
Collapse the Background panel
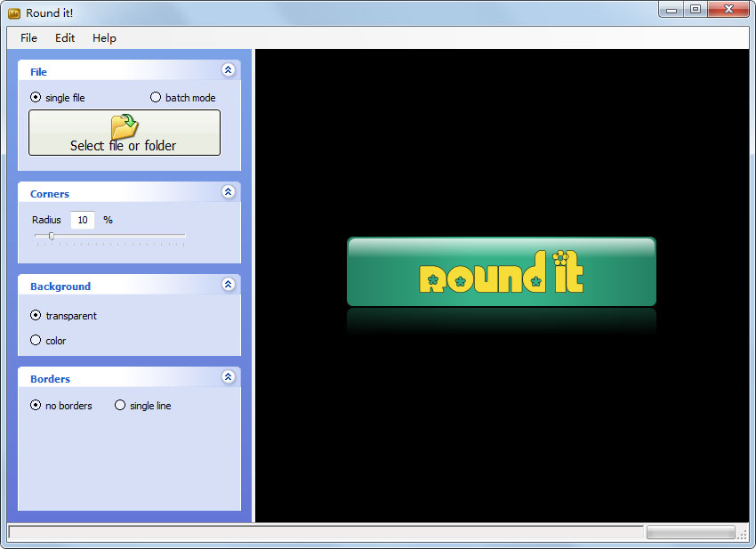(228, 285)
